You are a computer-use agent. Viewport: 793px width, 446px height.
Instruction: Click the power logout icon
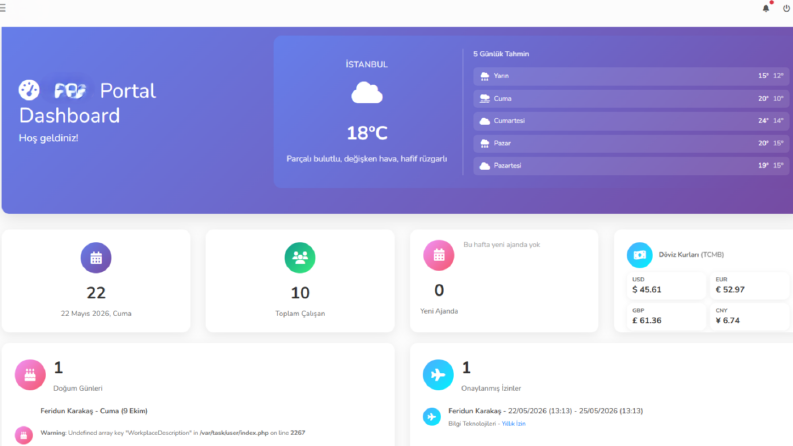click(786, 8)
